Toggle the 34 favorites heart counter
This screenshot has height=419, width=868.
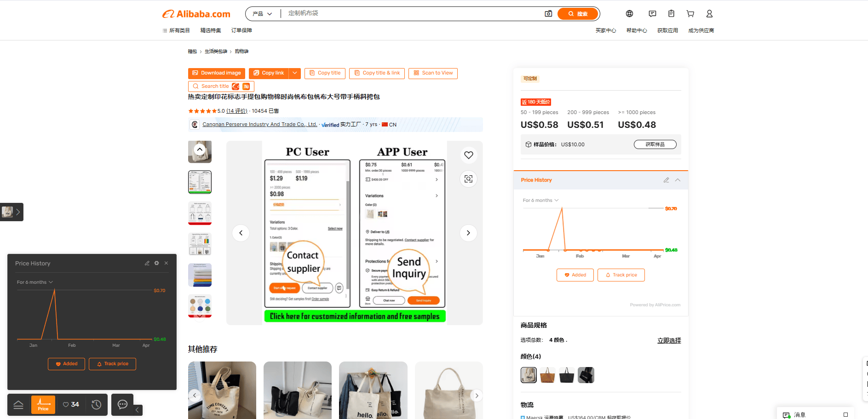(x=71, y=405)
